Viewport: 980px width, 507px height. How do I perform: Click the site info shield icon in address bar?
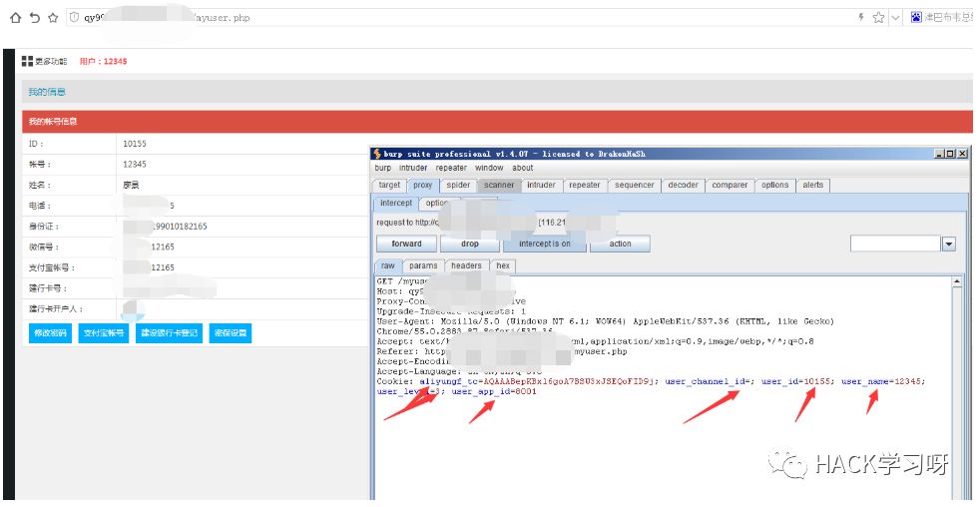pos(74,18)
